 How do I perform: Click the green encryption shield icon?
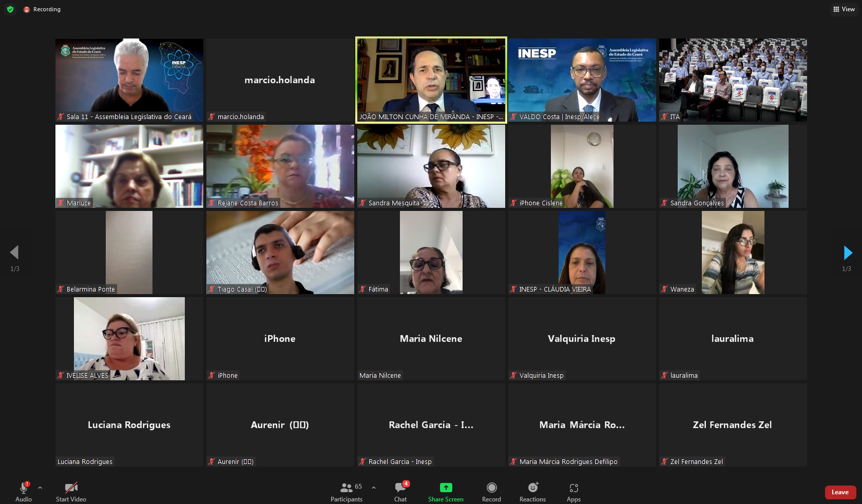point(10,9)
